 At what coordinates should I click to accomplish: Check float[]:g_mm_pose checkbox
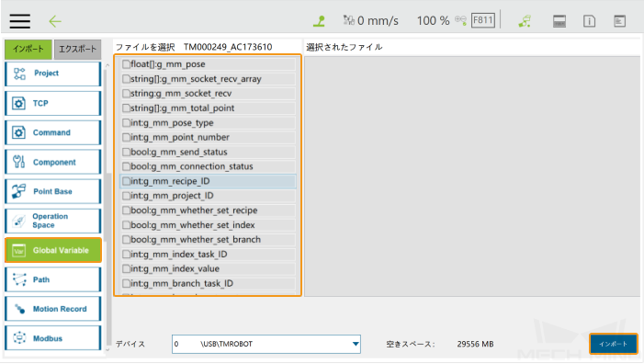pyautogui.click(x=126, y=64)
